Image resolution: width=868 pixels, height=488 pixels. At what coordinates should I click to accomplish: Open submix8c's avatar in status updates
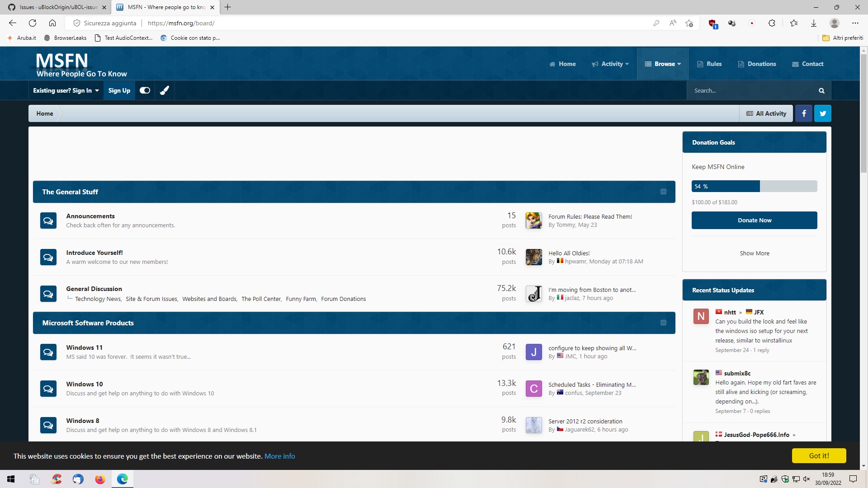pyautogui.click(x=701, y=377)
